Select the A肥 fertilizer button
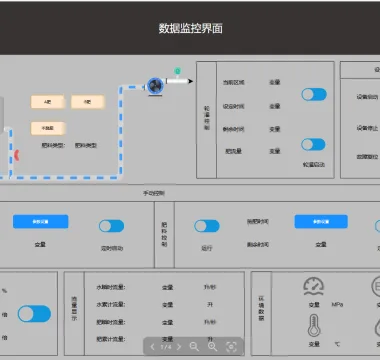This screenshot has height=360, width=380. (x=48, y=102)
